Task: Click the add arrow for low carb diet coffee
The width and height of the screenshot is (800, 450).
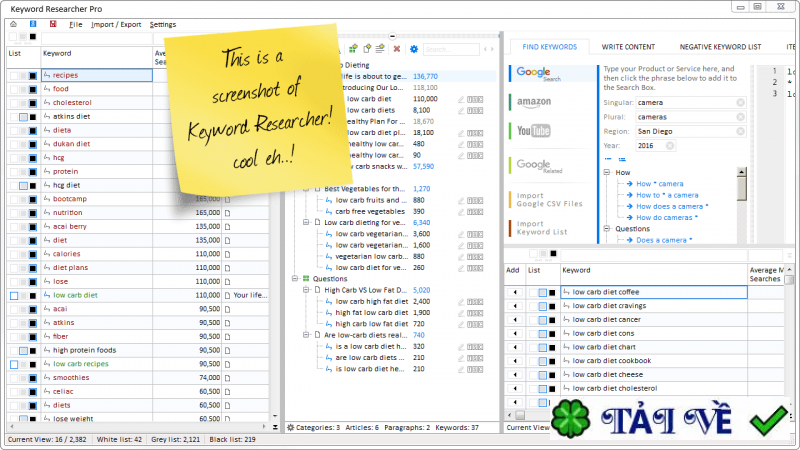Action: coord(516,292)
